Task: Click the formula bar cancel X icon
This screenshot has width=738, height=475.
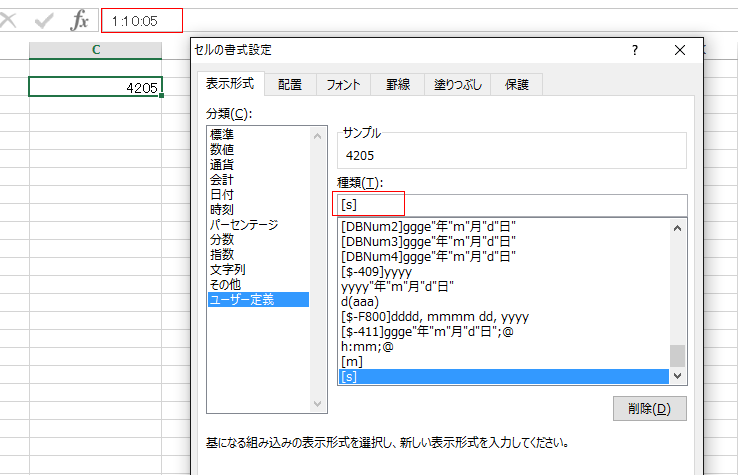Action: tap(7, 21)
